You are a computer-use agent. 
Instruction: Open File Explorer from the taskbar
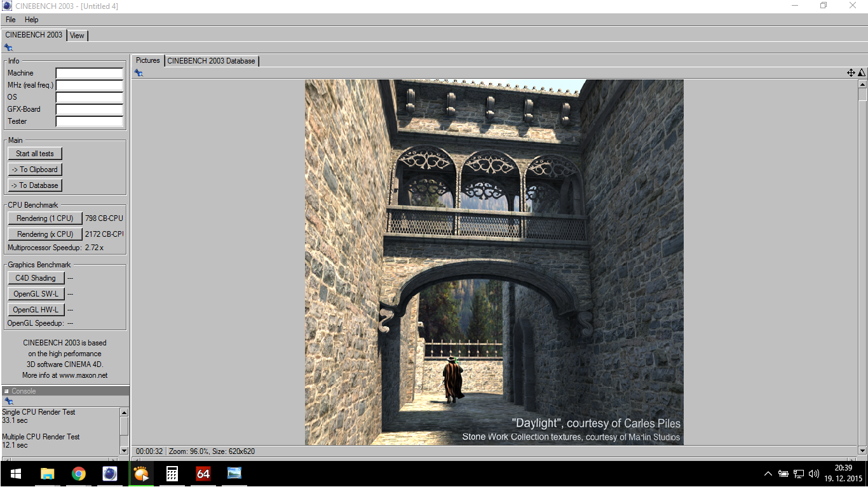(47, 474)
